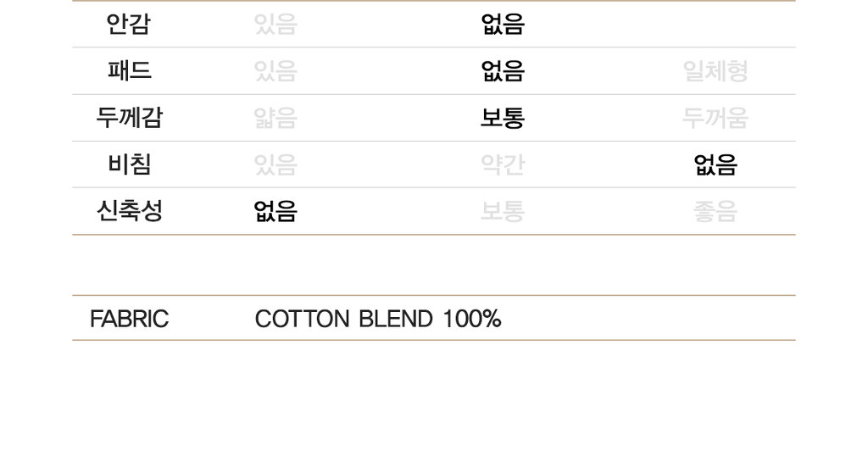Pick 두꺼움 for 두께감
868x473 pixels.
715,118
